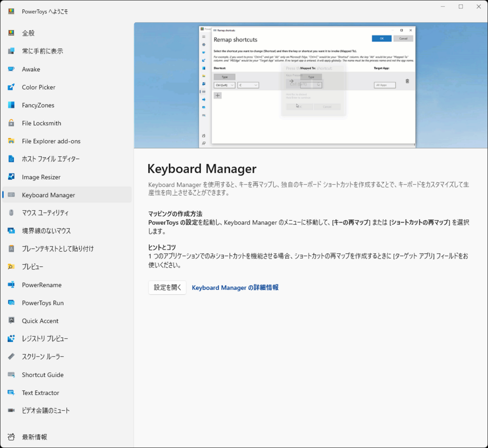Click the Text Extractor icon
This screenshot has width=488, height=448.
(x=11, y=392)
